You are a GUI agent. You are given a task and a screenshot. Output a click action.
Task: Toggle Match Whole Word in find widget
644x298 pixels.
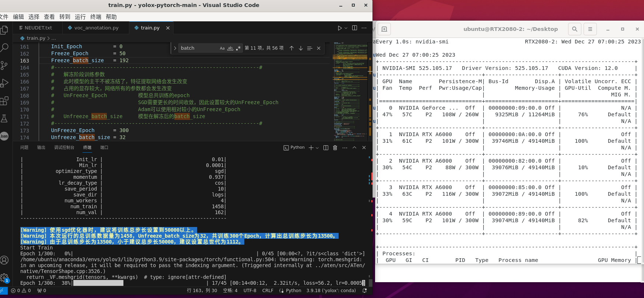[230, 48]
